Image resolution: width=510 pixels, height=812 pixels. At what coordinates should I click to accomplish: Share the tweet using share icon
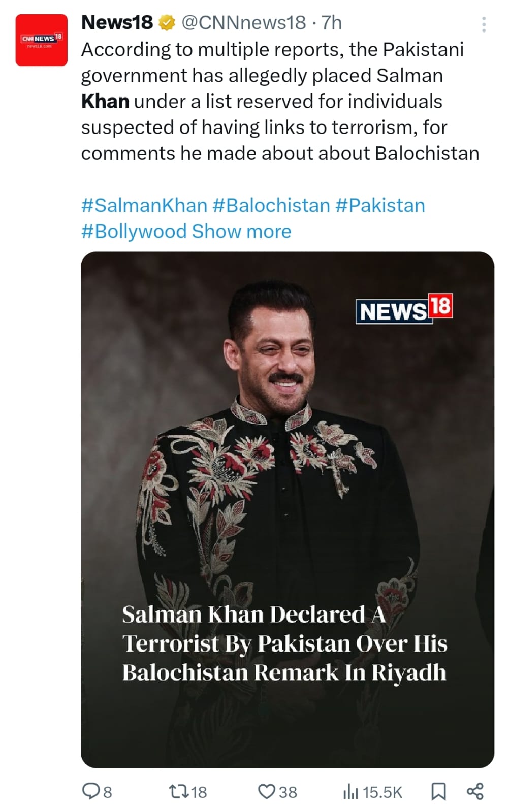pyautogui.click(x=475, y=791)
